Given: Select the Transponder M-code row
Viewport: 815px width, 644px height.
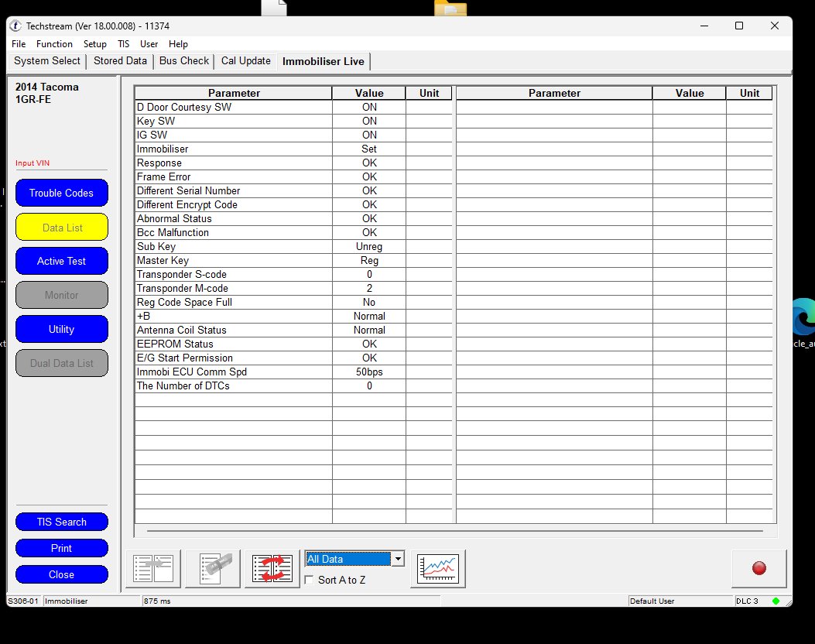Looking at the screenshot, I should pos(293,289).
